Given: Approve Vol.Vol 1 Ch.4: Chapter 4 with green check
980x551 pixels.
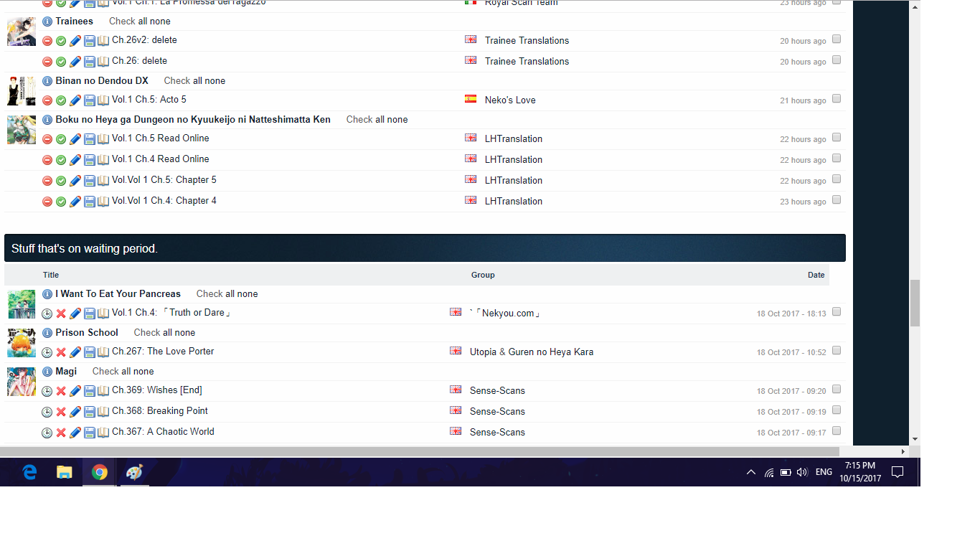Looking at the screenshot, I should point(61,202).
